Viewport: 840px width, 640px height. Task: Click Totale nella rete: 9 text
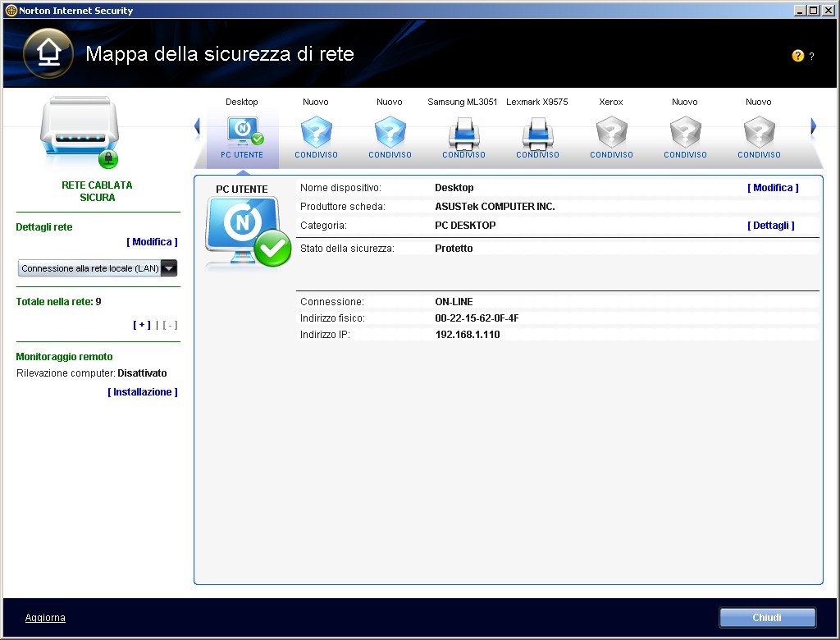point(58,302)
